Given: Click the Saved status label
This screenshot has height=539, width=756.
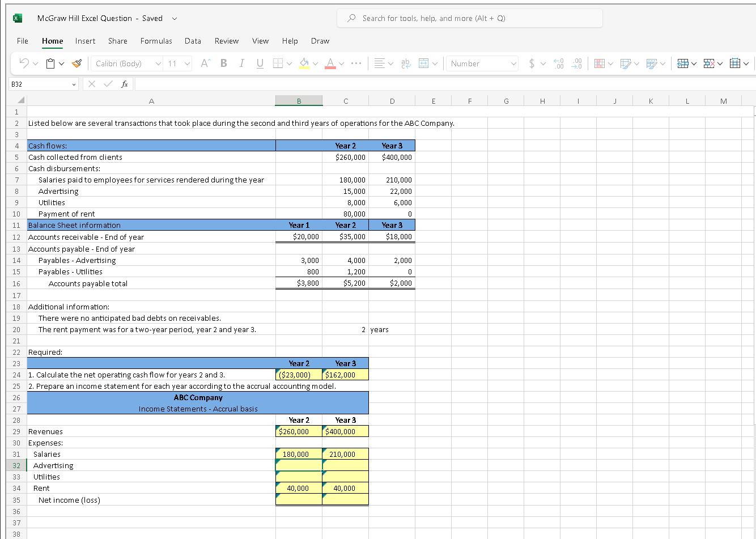Looking at the screenshot, I should click(152, 18).
